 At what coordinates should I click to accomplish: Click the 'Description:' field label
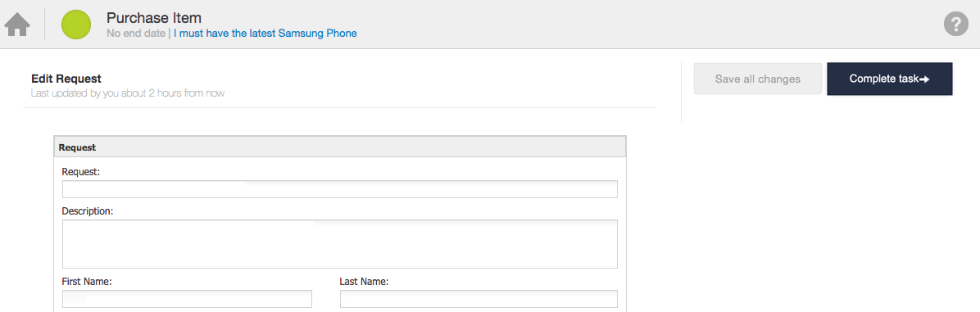point(88,211)
